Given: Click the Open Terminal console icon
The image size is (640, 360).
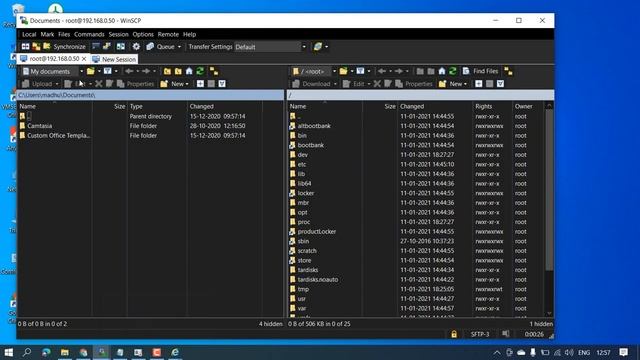Looking at the screenshot, I should pyautogui.click(x=96, y=47).
